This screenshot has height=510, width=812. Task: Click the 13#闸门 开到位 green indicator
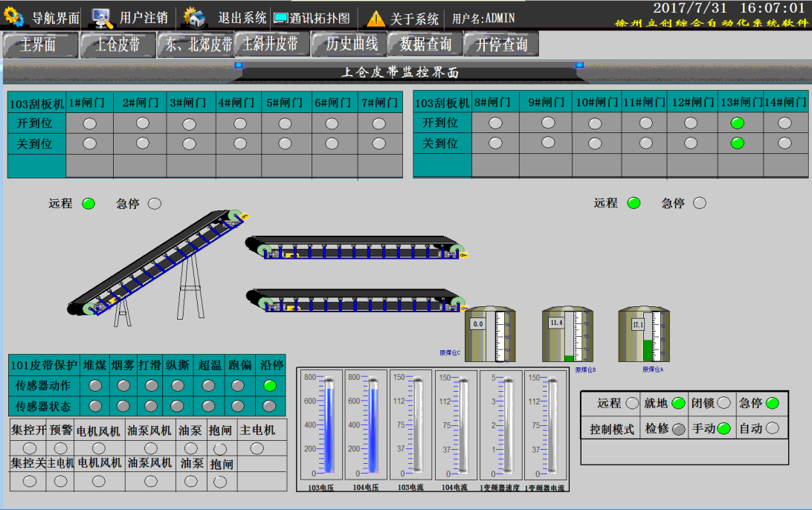point(738,123)
